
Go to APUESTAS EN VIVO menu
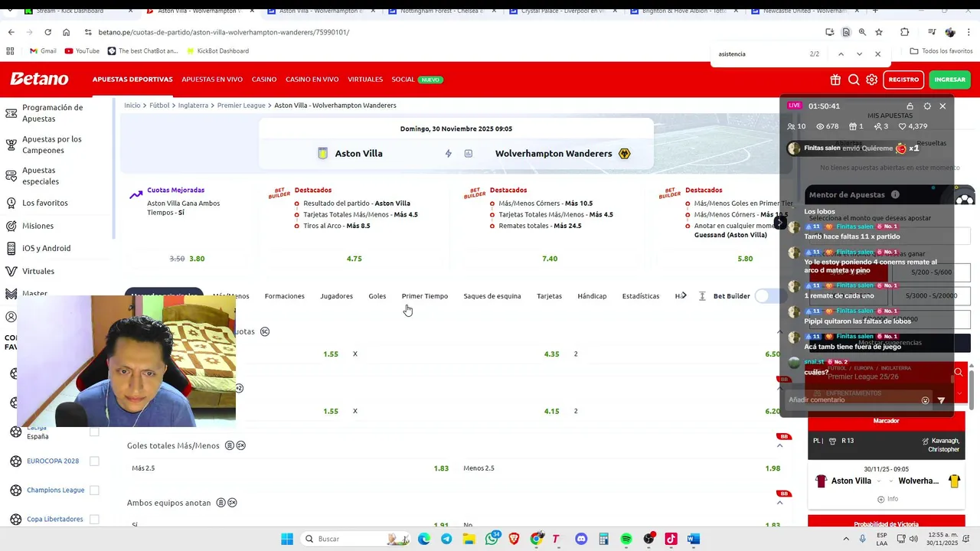pyautogui.click(x=212, y=80)
